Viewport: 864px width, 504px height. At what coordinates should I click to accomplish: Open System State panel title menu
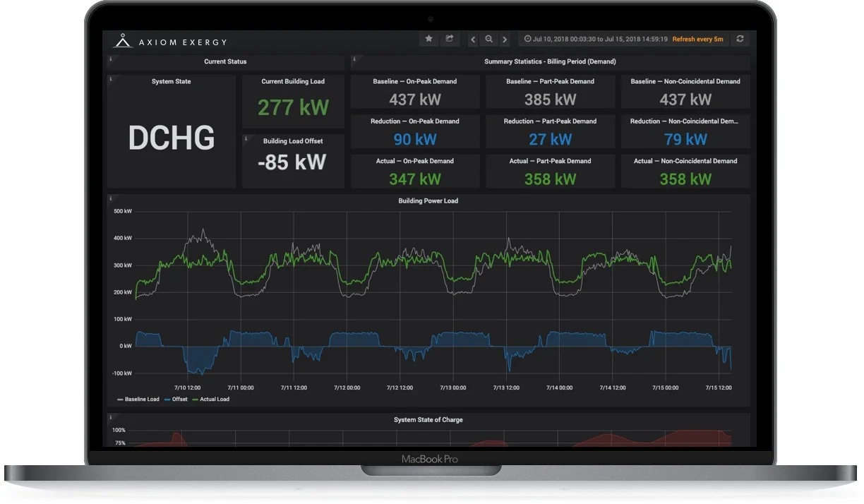tap(171, 82)
